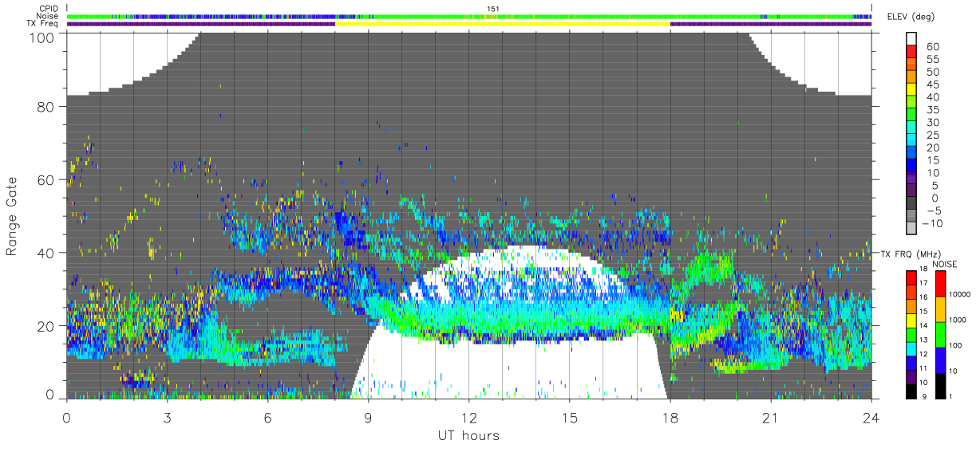This screenshot has height=452, width=980.
Task: Select the yellow segment of TX Freq bar
Action: (x=502, y=24)
